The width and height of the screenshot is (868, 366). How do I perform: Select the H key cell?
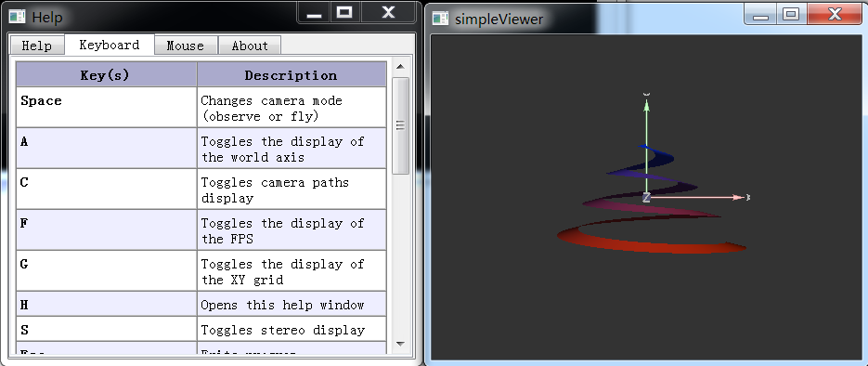pyautogui.click(x=106, y=305)
